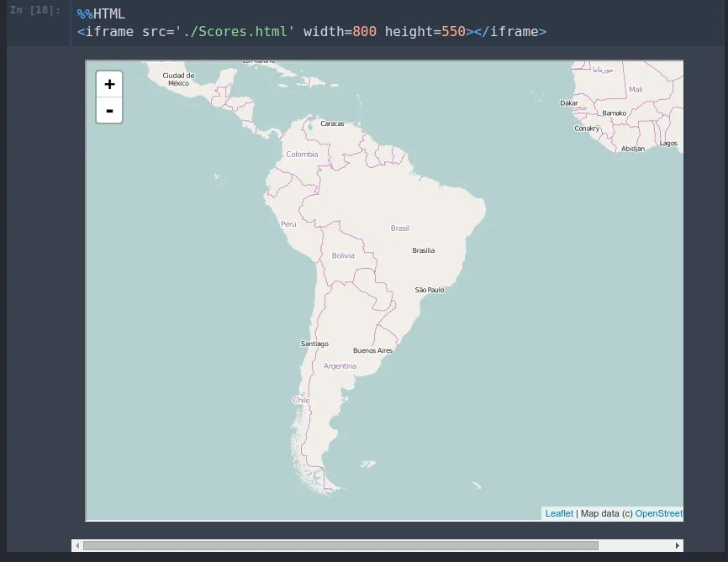728x562 pixels.
Task: Click the %%HTML magic line
Action: [x=101, y=14]
